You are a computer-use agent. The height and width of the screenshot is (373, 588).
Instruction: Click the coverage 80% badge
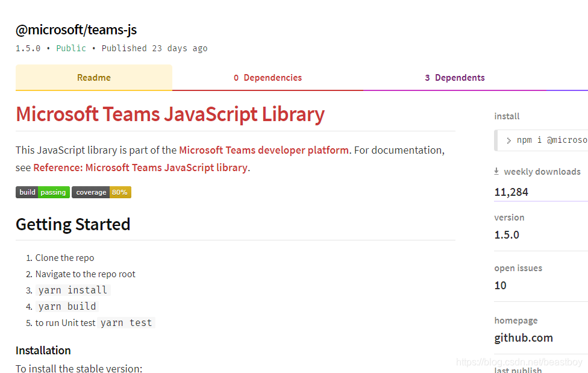[x=101, y=192]
